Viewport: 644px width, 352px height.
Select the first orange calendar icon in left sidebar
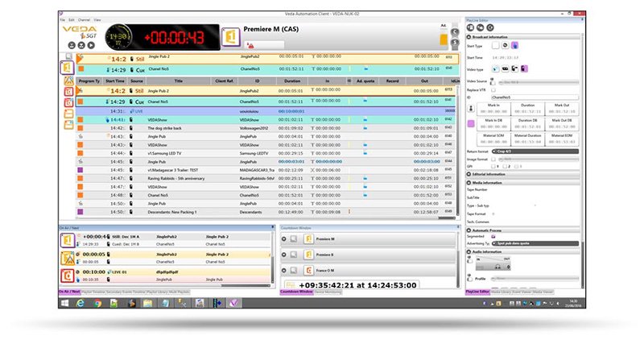(68, 114)
